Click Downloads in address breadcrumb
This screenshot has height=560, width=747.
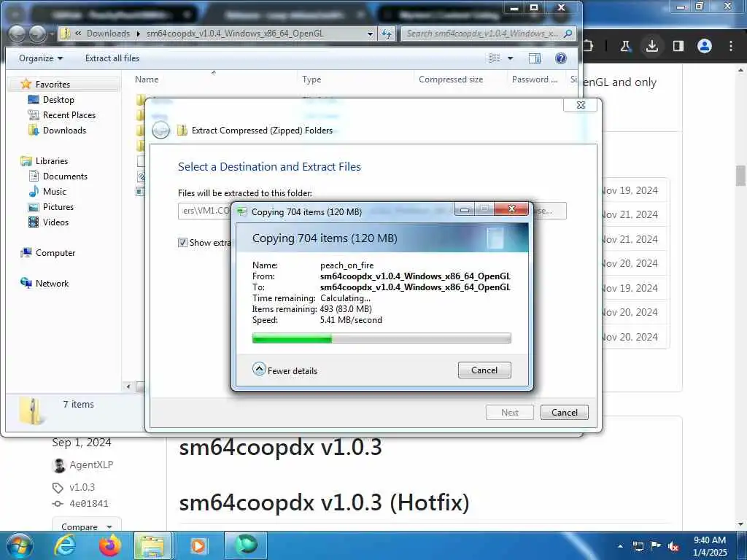tap(108, 34)
